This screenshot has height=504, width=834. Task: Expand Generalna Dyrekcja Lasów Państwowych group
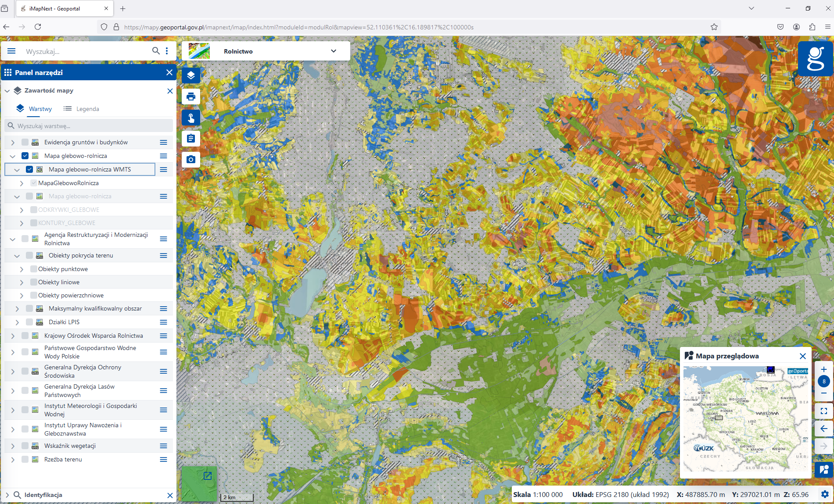pos(13,391)
